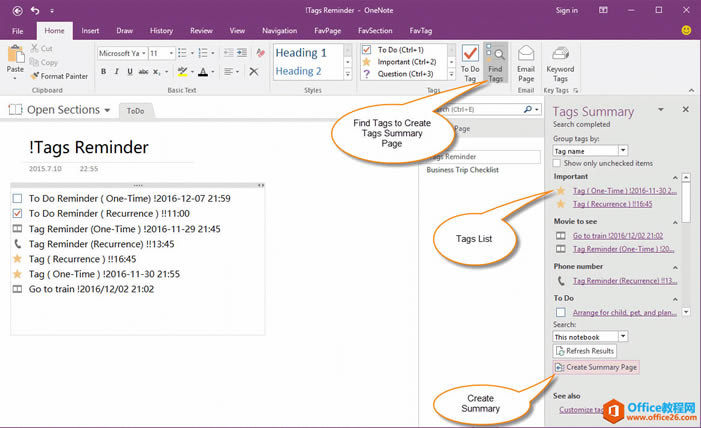Close the Tags Summary pane

[x=685, y=110]
